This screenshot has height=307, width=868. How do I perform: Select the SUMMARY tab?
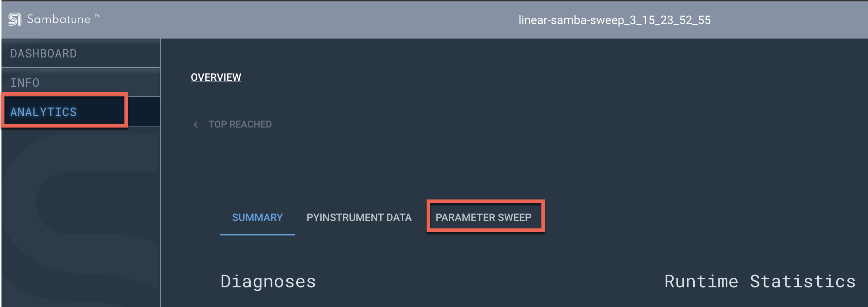pos(257,217)
